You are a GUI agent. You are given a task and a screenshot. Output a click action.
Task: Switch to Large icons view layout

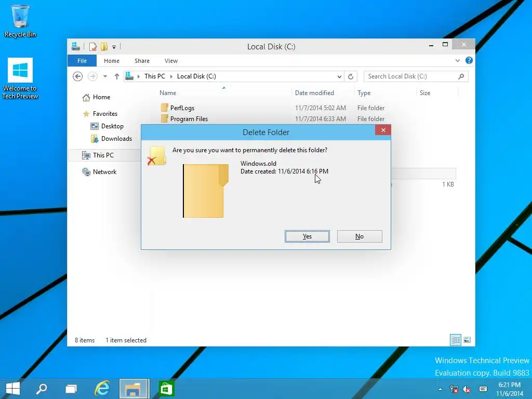(467, 340)
